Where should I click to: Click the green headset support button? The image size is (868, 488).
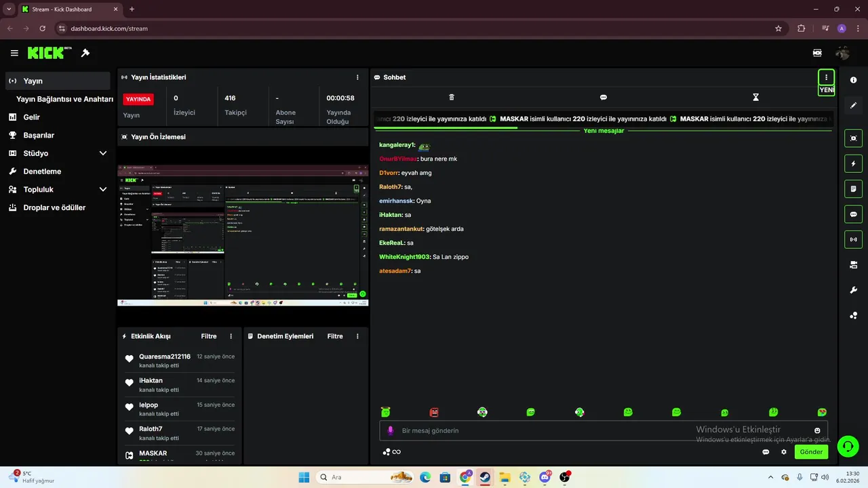click(848, 446)
